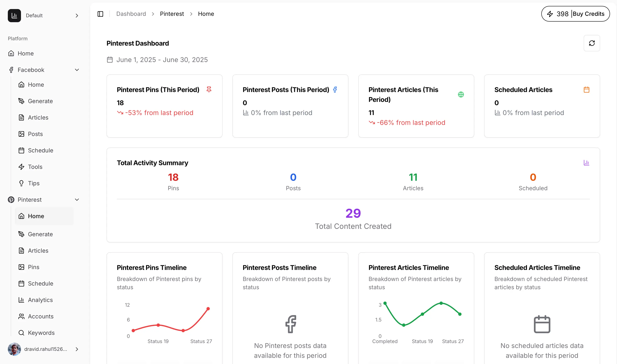This screenshot has width=617, height=364.
Task: Click the Home breadcrumb item
Action: click(x=206, y=14)
